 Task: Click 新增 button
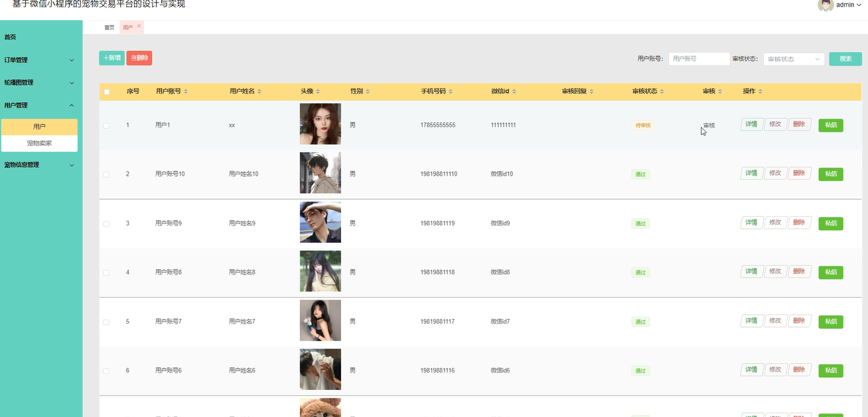click(111, 58)
